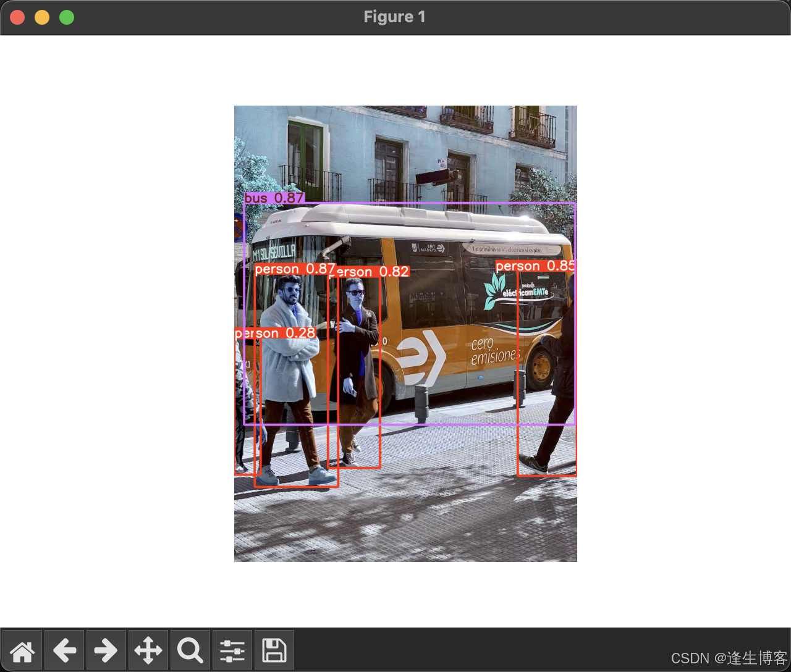Open the Configure subplots sliders icon
The width and height of the screenshot is (791, 672).
click(x=232, y=650)
